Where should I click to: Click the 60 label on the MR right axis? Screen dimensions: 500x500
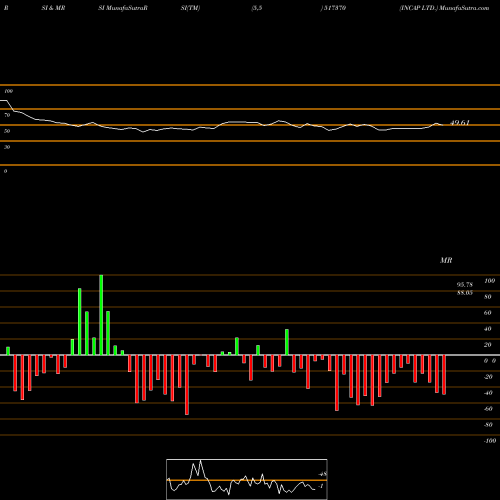[488, 313]
